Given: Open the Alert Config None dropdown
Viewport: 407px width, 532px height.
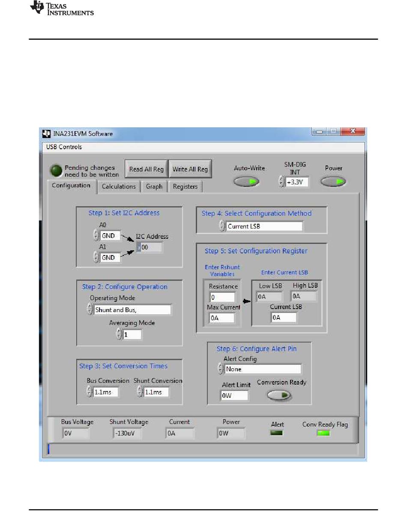Looking at the screenshot, I should (263, 369).
